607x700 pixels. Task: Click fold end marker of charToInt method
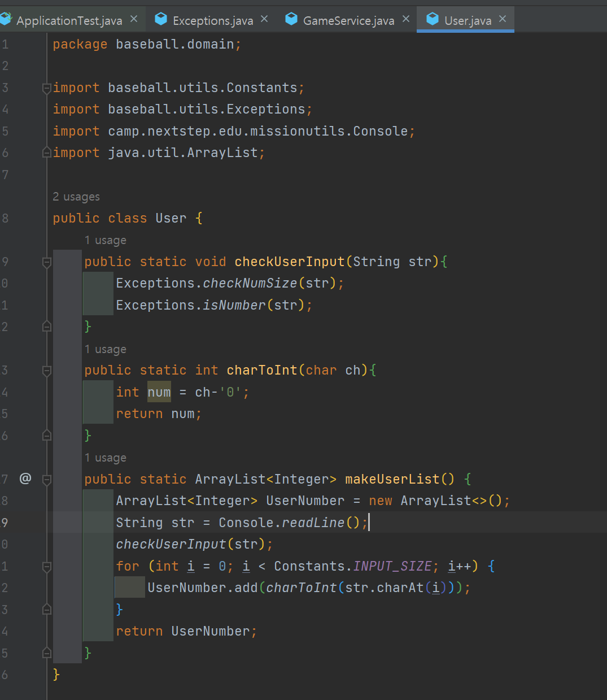[47, 436]
